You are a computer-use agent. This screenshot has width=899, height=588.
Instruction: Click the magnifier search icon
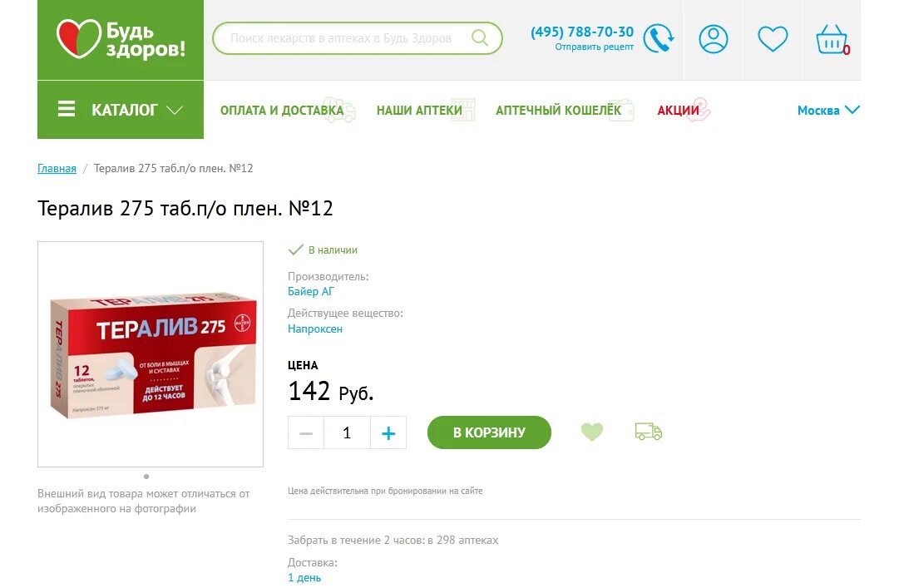479,37
